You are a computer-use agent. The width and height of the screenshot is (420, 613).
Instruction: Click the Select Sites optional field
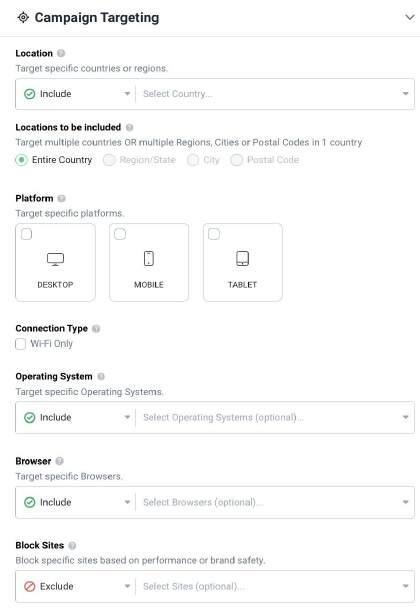(x=275, y=586)
